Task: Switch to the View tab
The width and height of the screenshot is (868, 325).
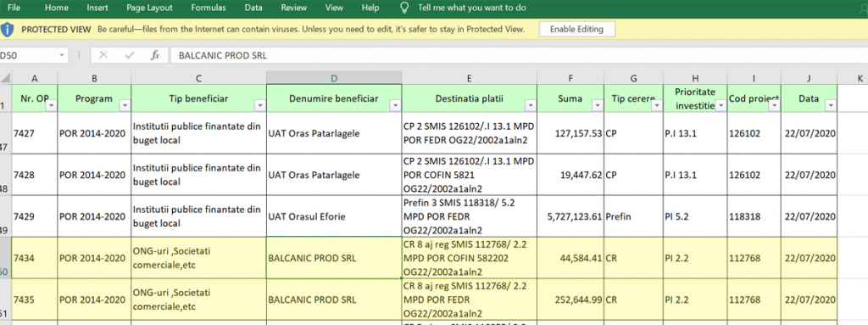Action: point(334,8)
